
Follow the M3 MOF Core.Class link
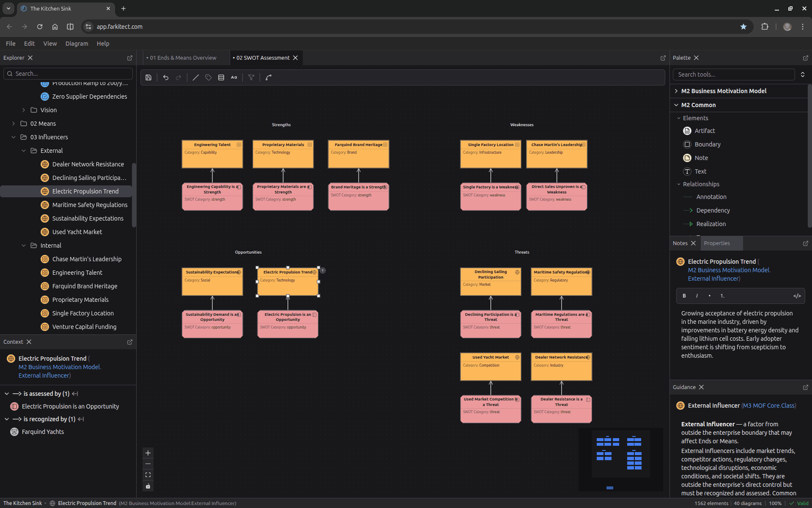768,406
